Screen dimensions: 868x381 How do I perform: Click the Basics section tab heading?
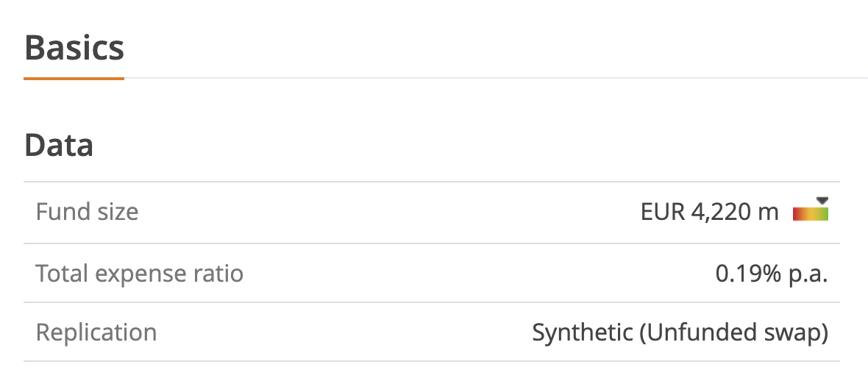click(74, 48)
